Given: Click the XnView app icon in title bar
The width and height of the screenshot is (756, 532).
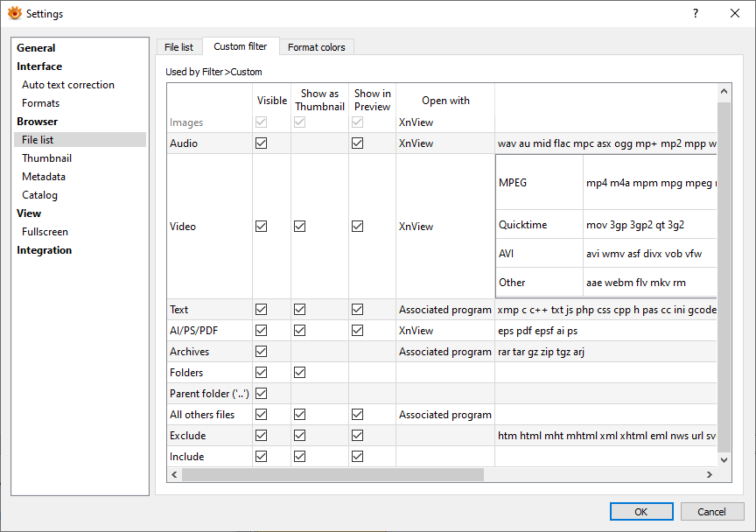Looking at the screenshot, I should pos(14,14).
